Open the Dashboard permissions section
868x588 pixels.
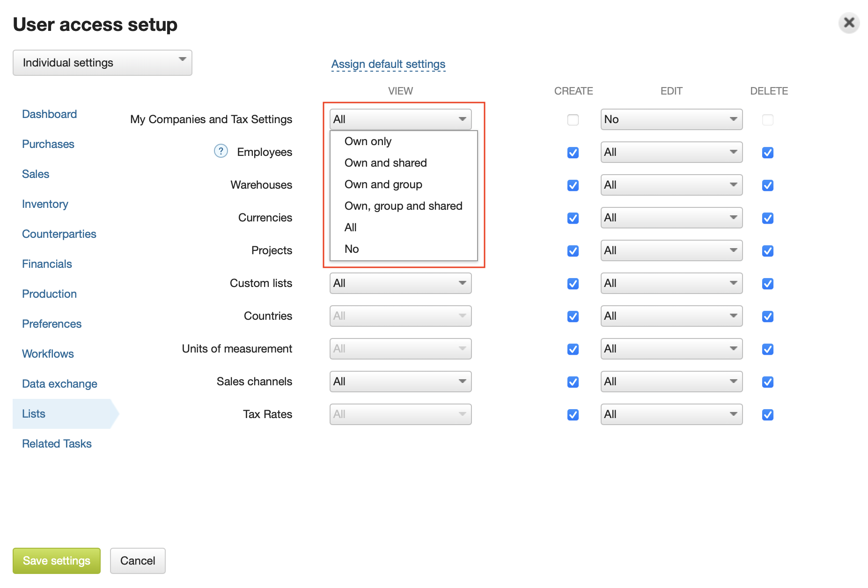[50, 114]
